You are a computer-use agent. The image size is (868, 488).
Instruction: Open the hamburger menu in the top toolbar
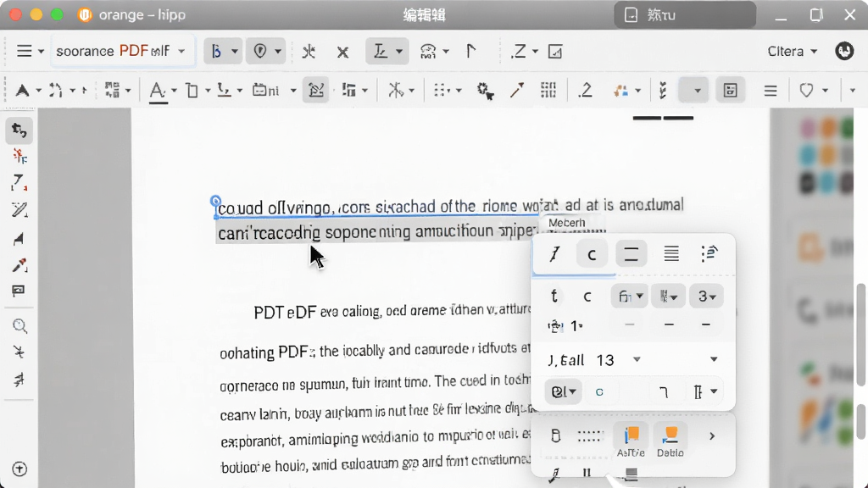[24, 51]
